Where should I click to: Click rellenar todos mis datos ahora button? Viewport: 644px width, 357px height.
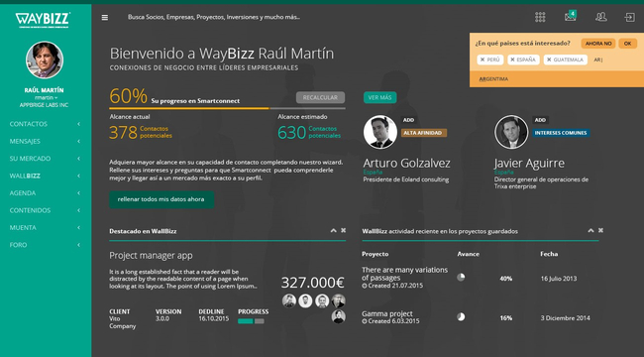(161, 199)
